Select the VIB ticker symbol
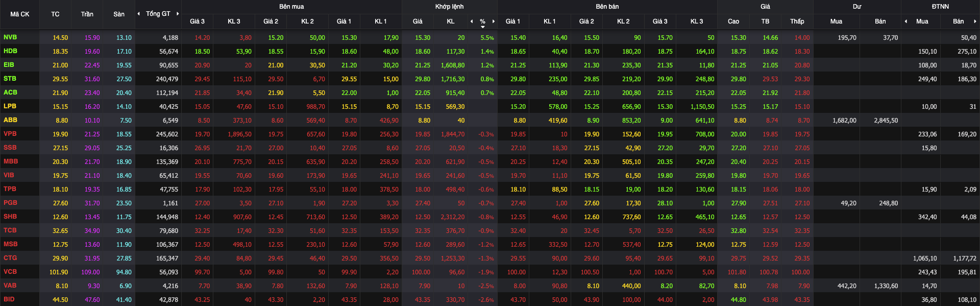Screen dimensions: 980x306 [9, 175]
